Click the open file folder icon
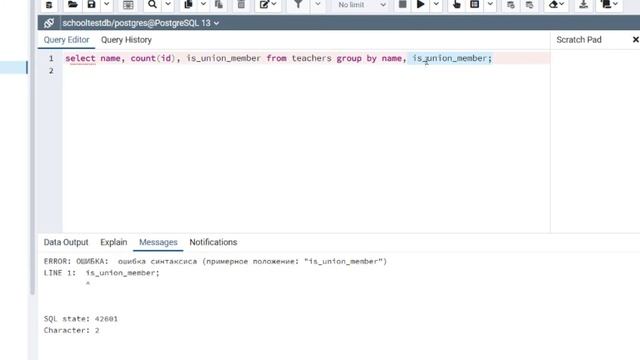The image size is (640, 360). [73, 4]
